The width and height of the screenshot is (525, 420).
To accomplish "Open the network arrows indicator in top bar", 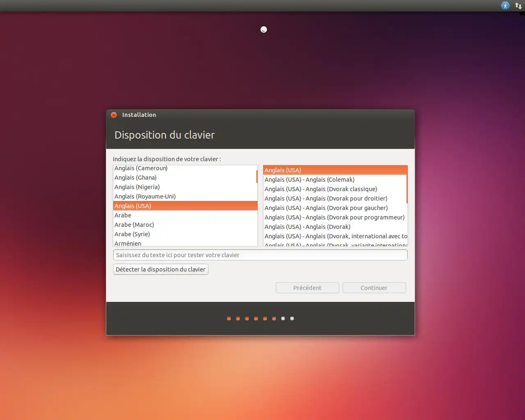I will point(518,6).
